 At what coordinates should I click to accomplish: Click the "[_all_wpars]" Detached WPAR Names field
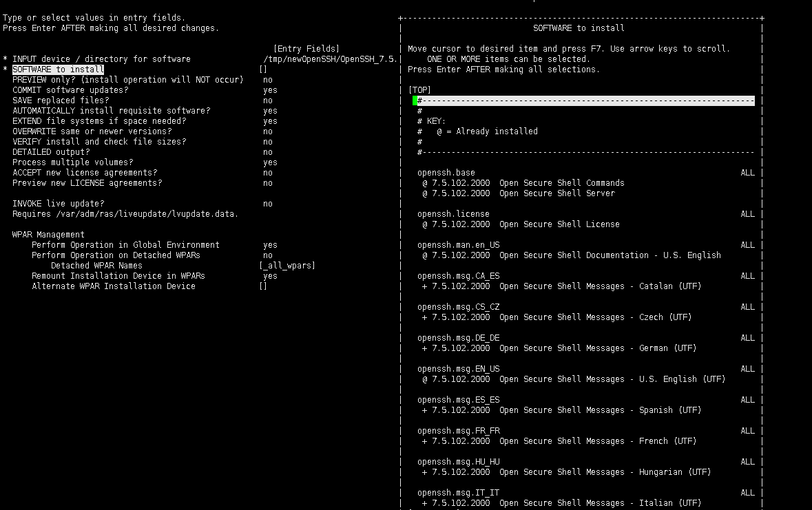click(287, 266)
